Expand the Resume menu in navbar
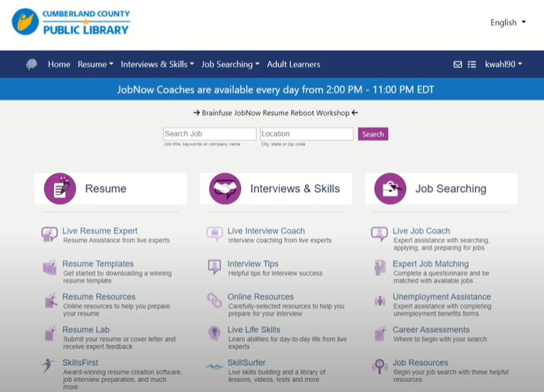Viewport: 544px width, 392px height. tap(95, 65)
